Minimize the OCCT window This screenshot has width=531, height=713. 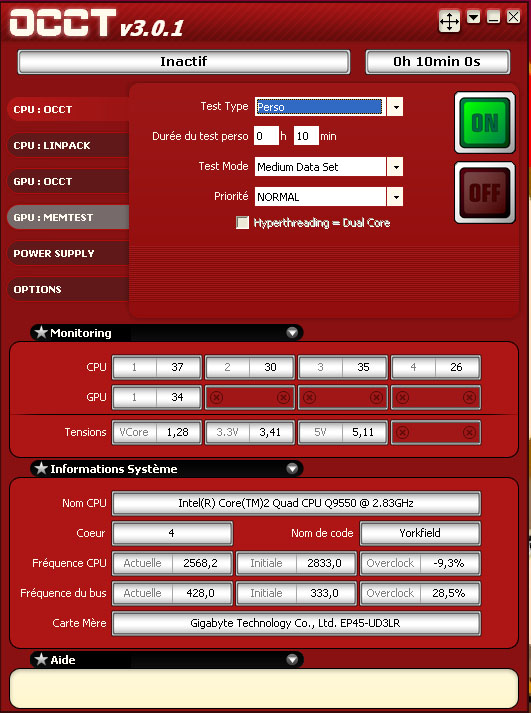(x=493, y=17)
